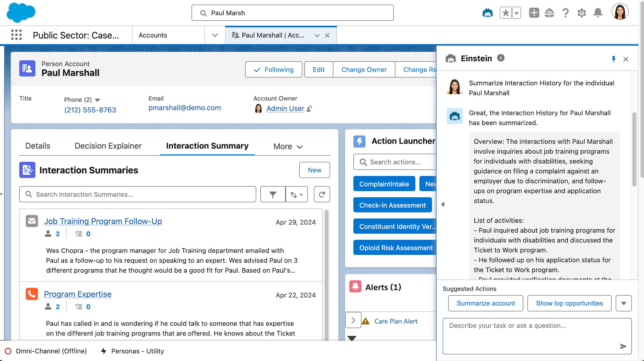Expand the Care Plan Alert row

pos(353,320)
